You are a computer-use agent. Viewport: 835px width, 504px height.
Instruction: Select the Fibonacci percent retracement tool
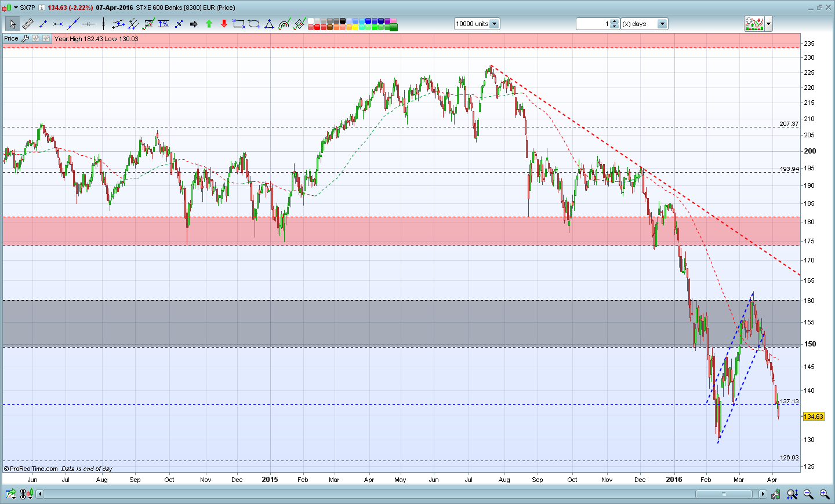click(x=164, y=24)
